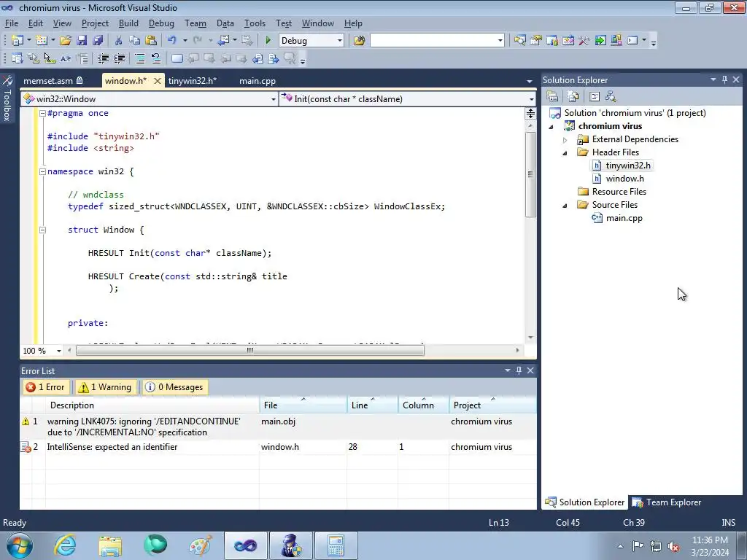Save the current file with the floppy icon
This screenshot has width=747, height=560.
(x=82, y=41)
